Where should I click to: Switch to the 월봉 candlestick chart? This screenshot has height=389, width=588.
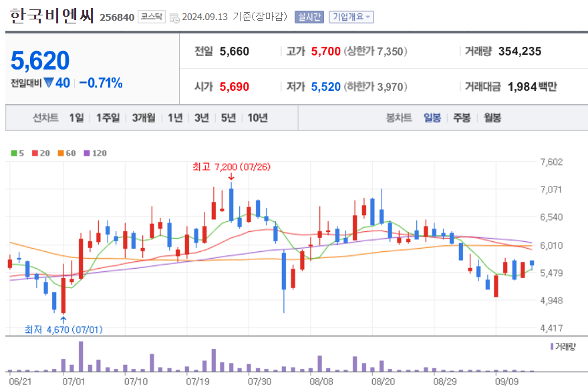[x=492, y=118]
